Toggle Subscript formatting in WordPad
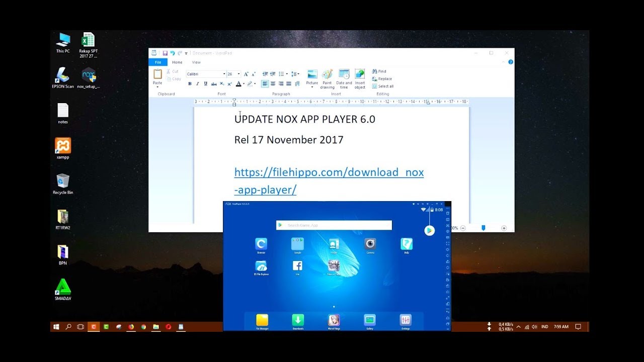The width and height of the screenshot is (644, 362). 222,84
